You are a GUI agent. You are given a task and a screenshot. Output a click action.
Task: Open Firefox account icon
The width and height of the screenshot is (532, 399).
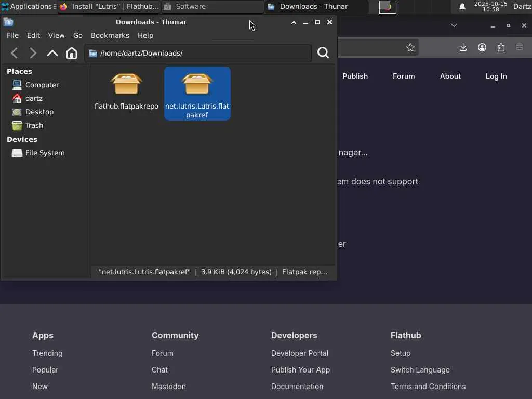click(482, 47)
